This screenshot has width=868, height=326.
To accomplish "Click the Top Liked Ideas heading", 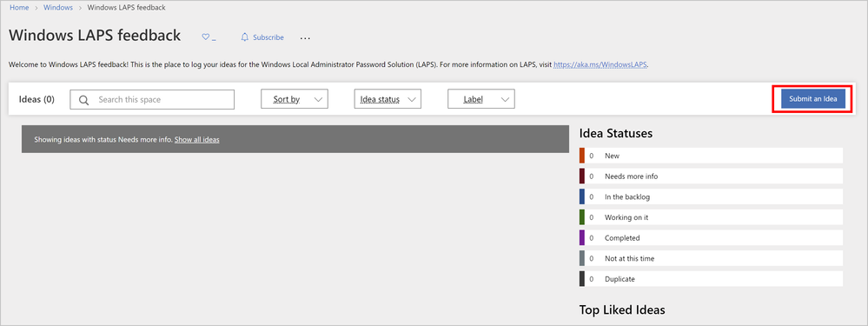I will coord(622,309).
